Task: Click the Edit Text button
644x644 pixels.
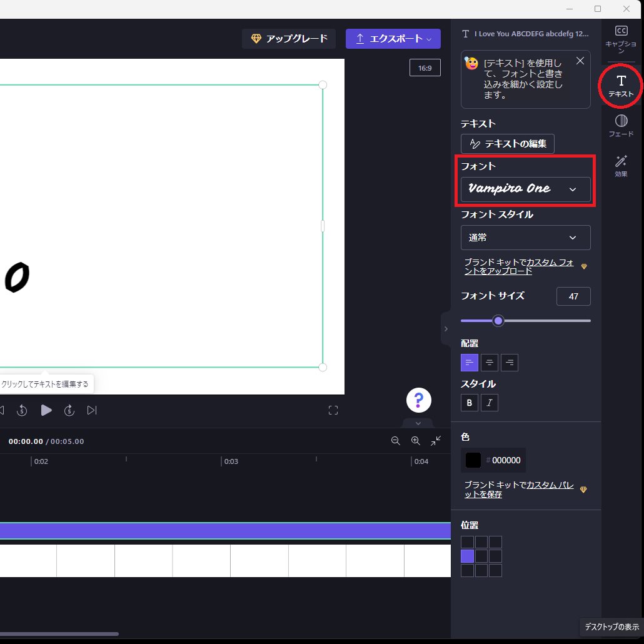Action: click(508, 144)
